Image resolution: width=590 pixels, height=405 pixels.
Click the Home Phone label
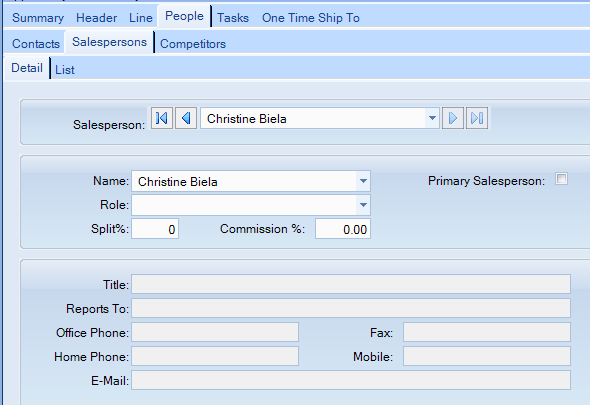(x=91, y=357)
